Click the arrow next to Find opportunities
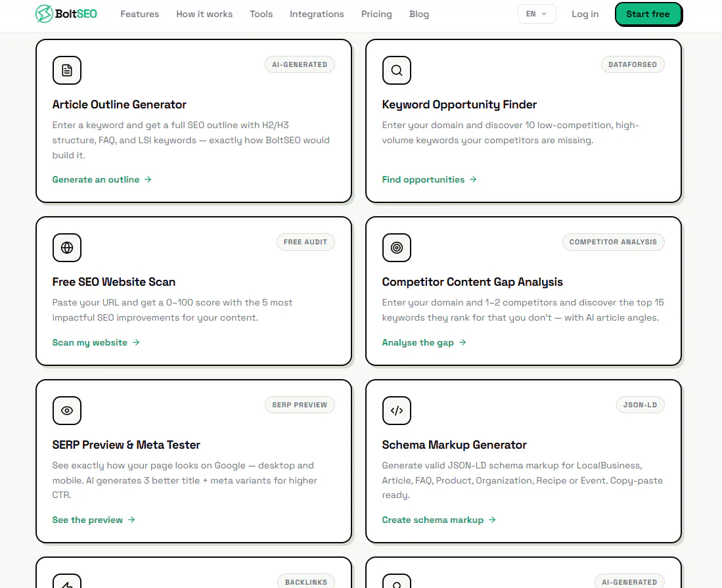This screenshot has height=588, width=722. click(x=473, y=179)
